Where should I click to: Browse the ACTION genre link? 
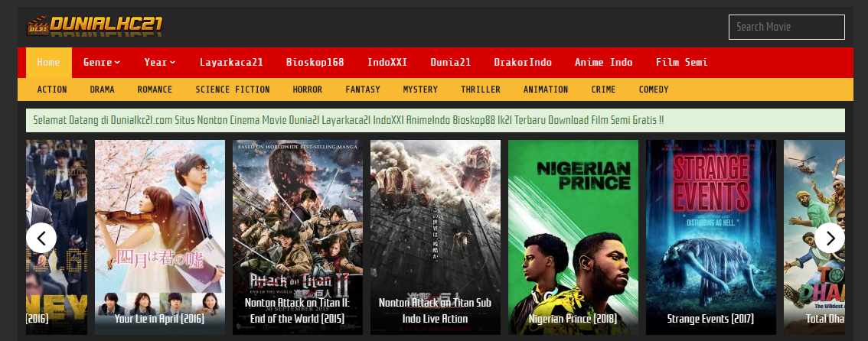(52, 89)
